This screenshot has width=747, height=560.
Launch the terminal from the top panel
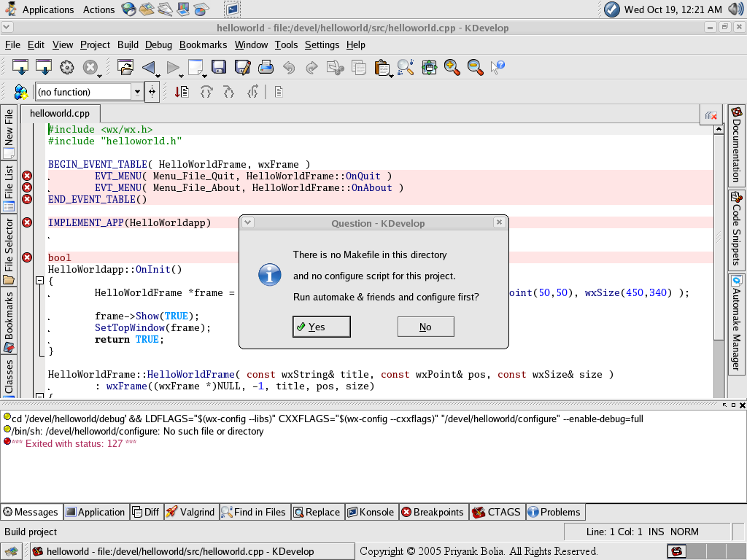(x=233, y=9)
